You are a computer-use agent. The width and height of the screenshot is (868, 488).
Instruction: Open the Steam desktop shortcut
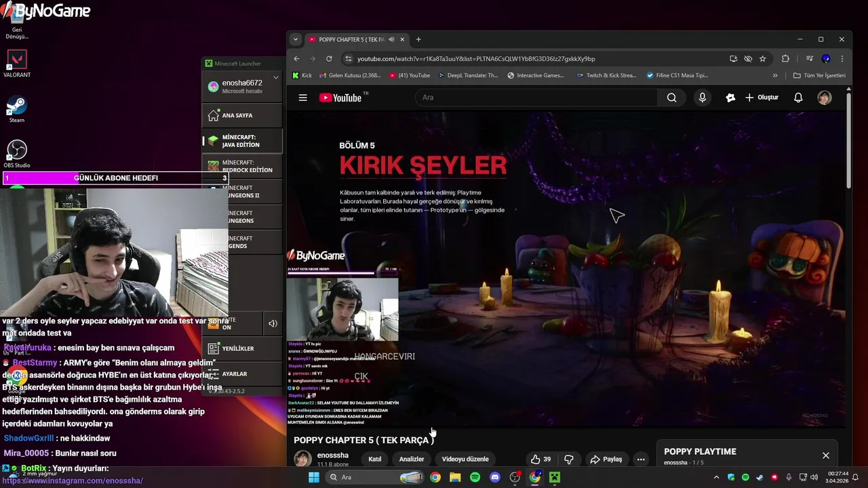tap(17, 109)
